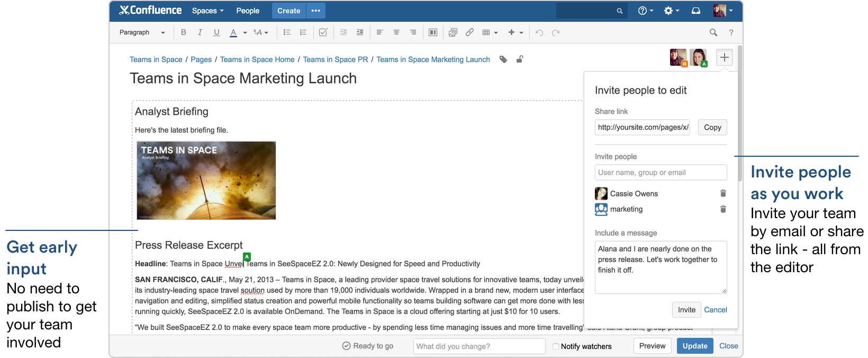This screenshot has height=358, width=868.
Task: Cancel the invite dialog
Action: pyautogui.click(x=716, y=310)
